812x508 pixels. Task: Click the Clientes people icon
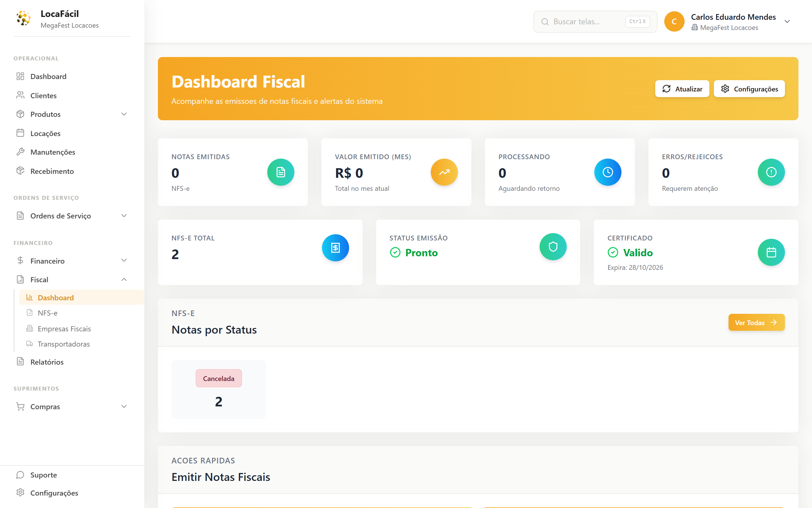[20, 95]
